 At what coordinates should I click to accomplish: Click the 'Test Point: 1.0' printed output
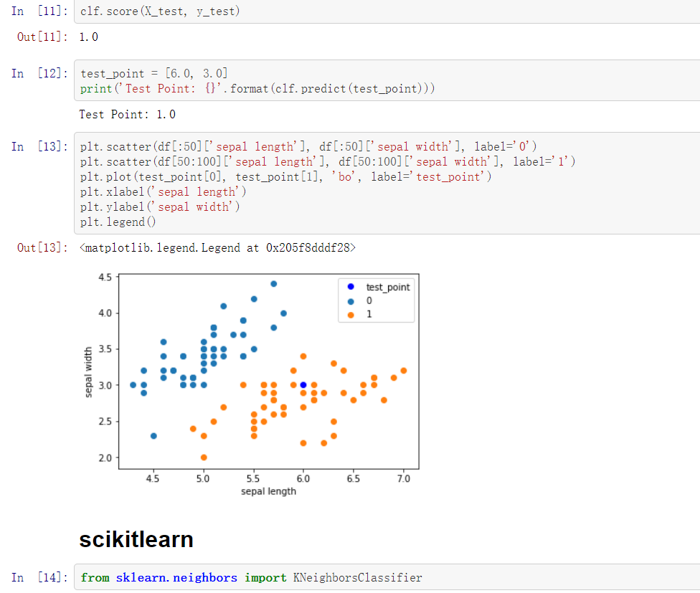(x=128, y=115)
